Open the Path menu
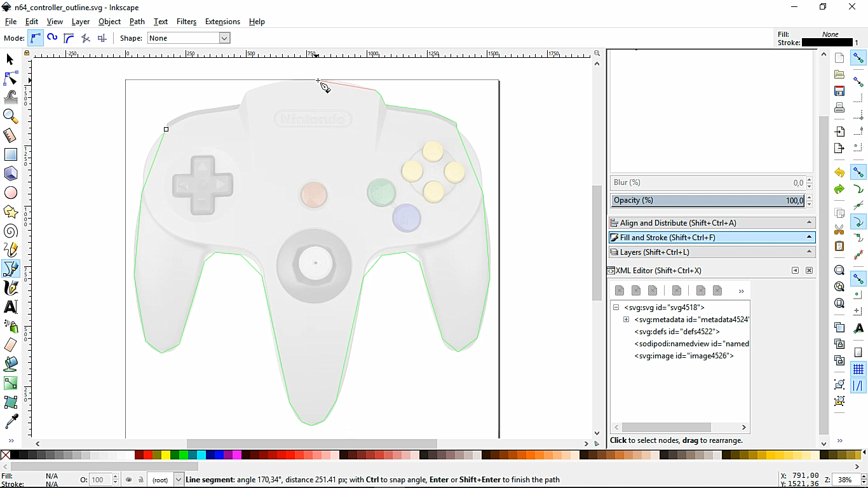 point(137,21)
